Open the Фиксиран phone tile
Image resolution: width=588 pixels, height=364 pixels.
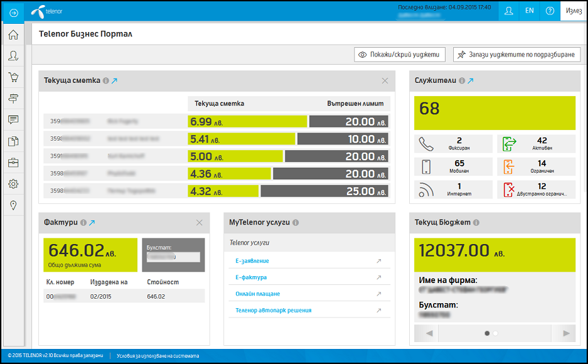(x=453, y=144)
